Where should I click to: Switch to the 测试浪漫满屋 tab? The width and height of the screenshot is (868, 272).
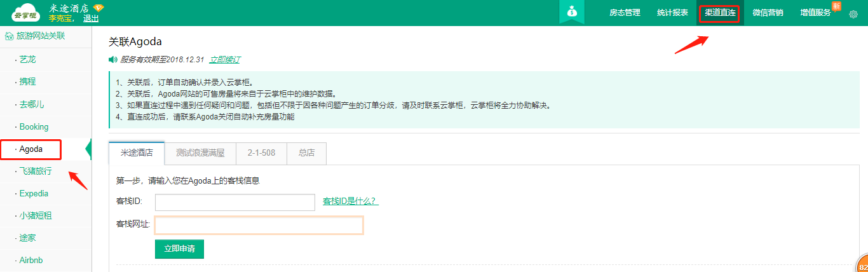(200, 153)
